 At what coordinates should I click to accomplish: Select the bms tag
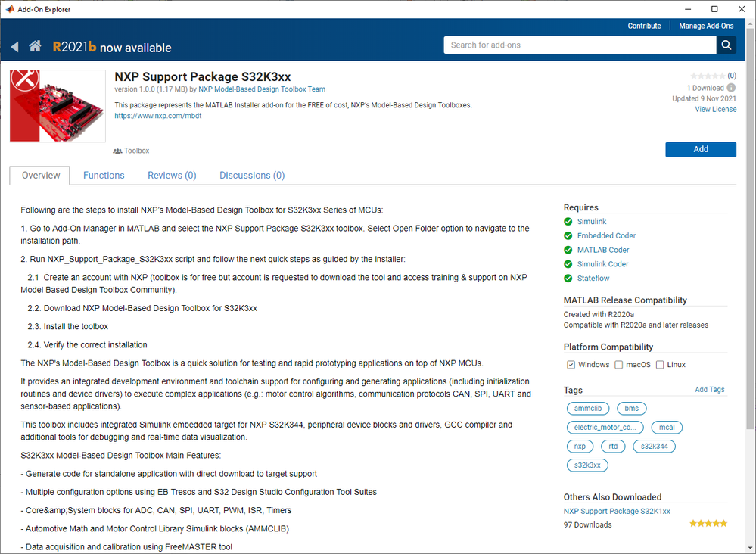point(632,409)
